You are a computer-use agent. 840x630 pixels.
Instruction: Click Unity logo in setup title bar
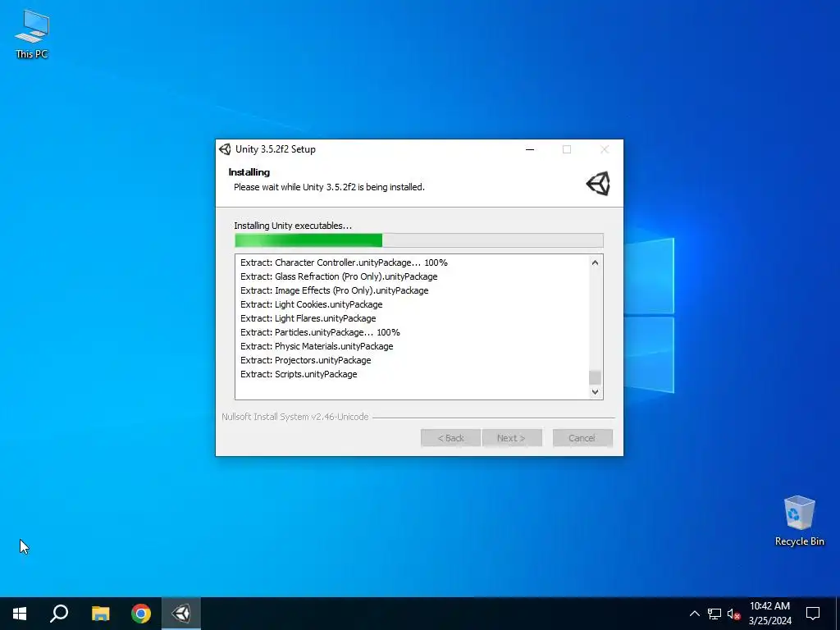tap(225, 149)
